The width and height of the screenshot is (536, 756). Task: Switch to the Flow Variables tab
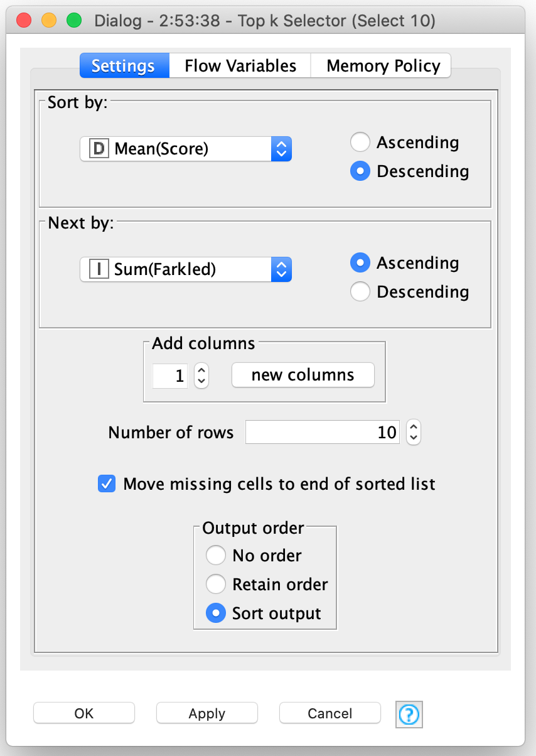tap(239, 65)
